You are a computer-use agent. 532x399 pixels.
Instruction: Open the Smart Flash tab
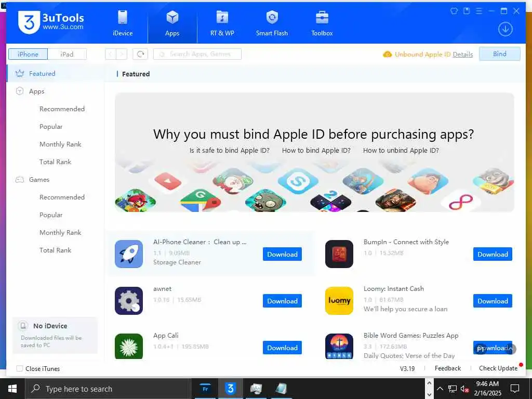pos(272,23)
